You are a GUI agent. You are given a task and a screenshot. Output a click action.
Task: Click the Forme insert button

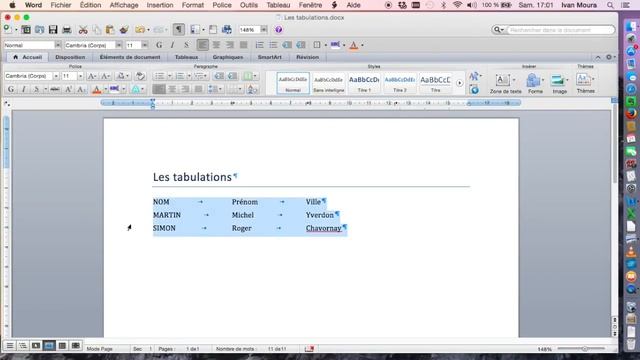pyautogui.click(x=535, y=83)
